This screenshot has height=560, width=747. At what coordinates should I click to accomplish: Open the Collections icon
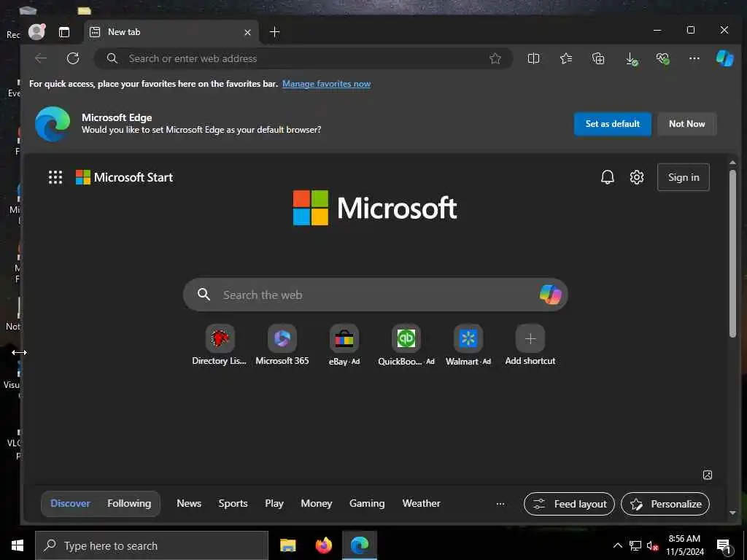tap(598, 58)
